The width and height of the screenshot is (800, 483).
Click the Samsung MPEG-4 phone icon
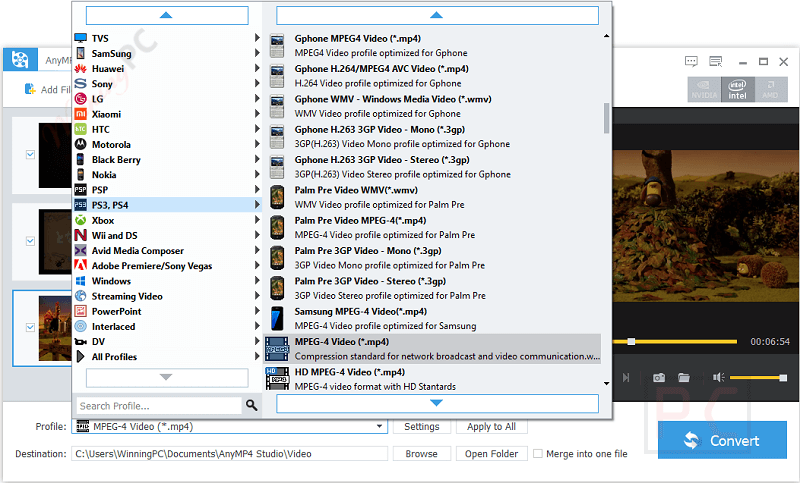tap(277, 318)
